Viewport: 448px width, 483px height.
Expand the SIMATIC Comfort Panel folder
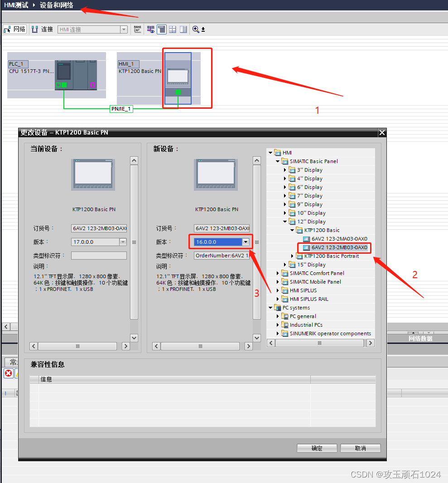tap(277, 273)
